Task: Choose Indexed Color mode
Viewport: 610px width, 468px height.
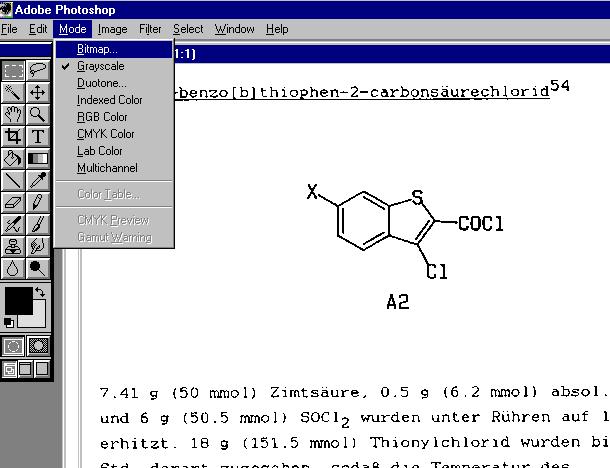Action: tap(109, 100)
